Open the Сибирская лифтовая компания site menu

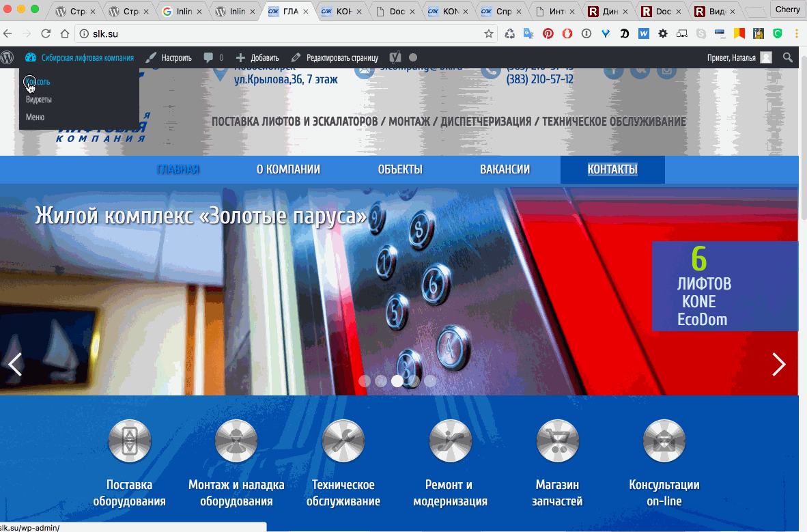80,57
